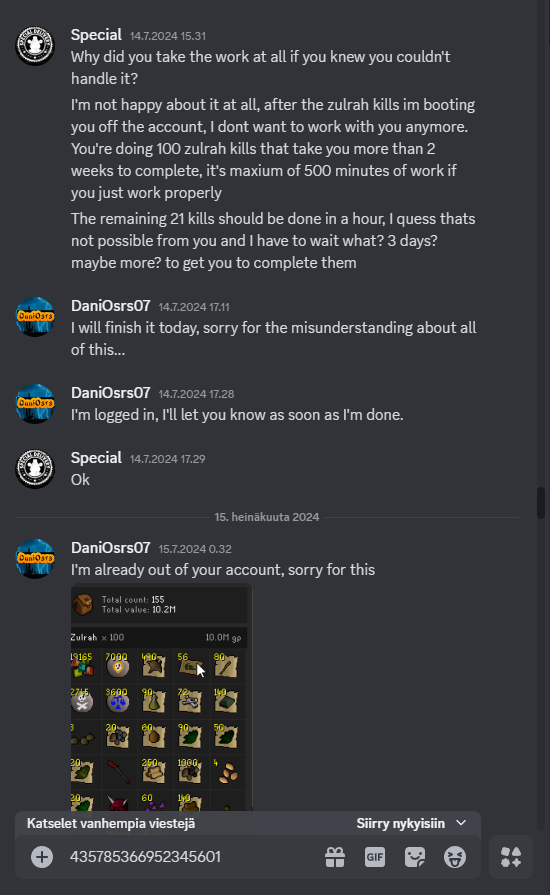
Task: Click the chat scrollbar thumb
Action: 541,502
